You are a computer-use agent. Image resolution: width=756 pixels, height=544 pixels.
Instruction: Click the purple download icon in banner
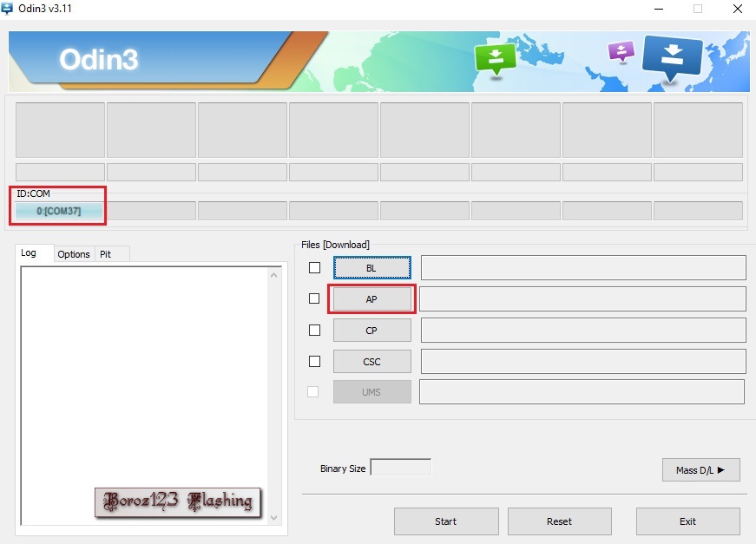621,51
